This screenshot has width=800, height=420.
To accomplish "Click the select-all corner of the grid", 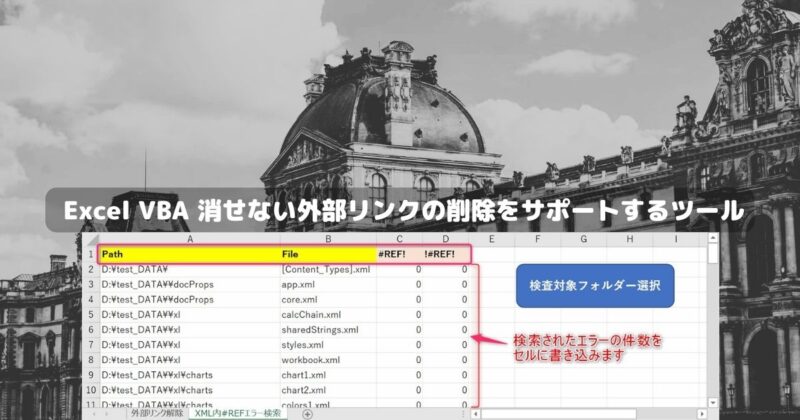I will point(88,240).
